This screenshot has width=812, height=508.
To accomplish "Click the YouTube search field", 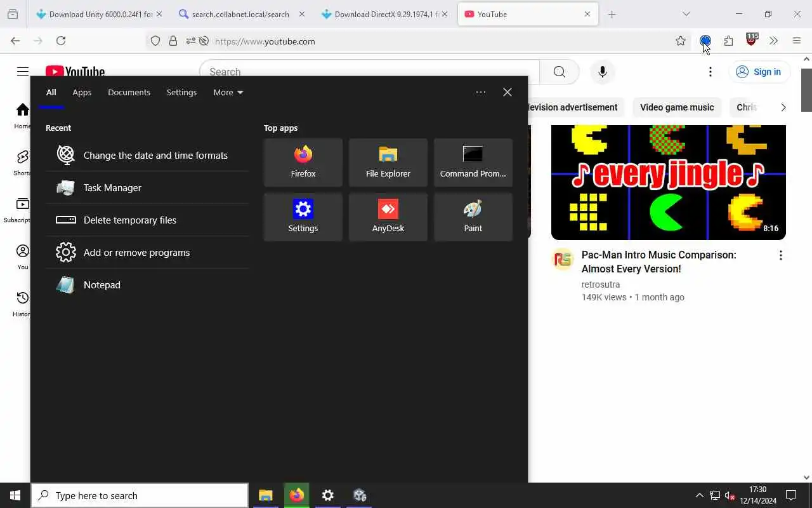I will 369,72.
